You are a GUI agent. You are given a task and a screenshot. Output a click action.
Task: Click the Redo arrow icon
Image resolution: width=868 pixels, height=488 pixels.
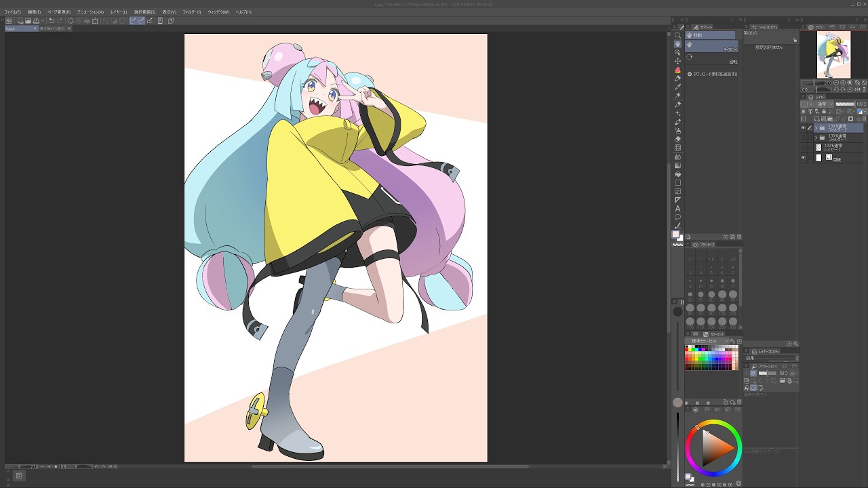[60, 20]
